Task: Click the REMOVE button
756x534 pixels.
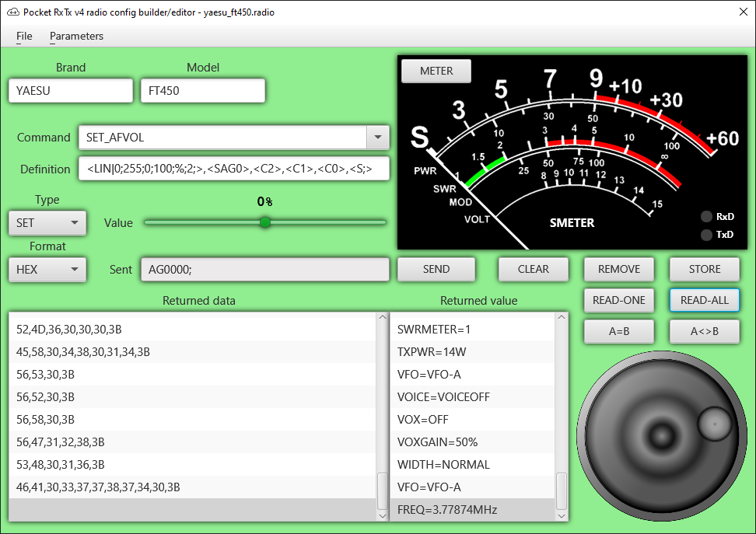Action: 619,269
